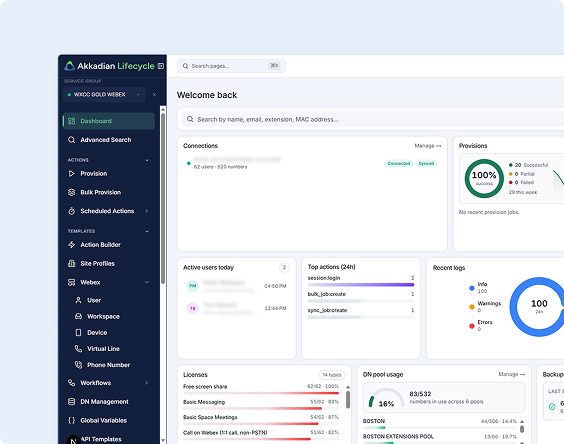
Task: Click the red Errors legend dot
Action: 472,326
